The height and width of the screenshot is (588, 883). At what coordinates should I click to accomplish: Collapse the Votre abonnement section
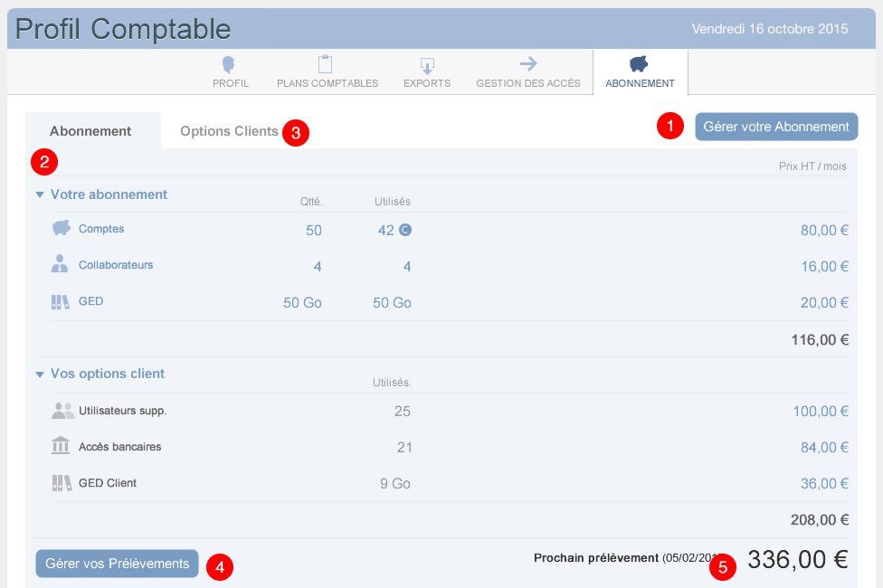pyautogui.click(x=40, y=194)
